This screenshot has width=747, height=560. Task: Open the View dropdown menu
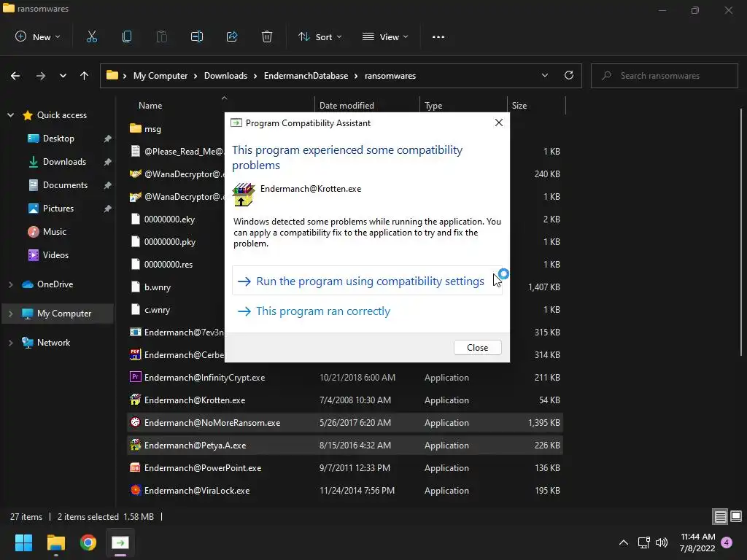click(385, 36)
